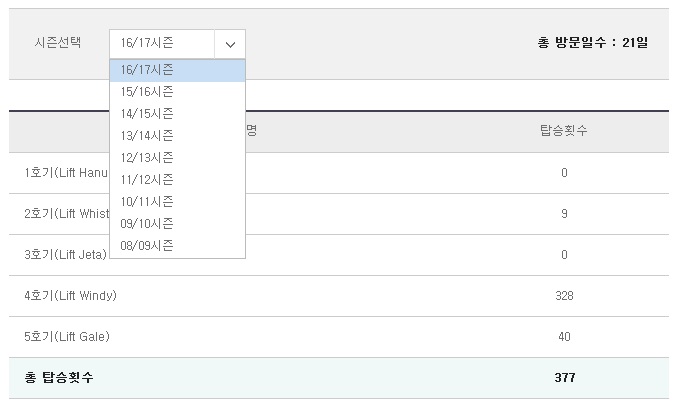
Task: Click the 탑승횟수 column header
Action: point(564,131)
